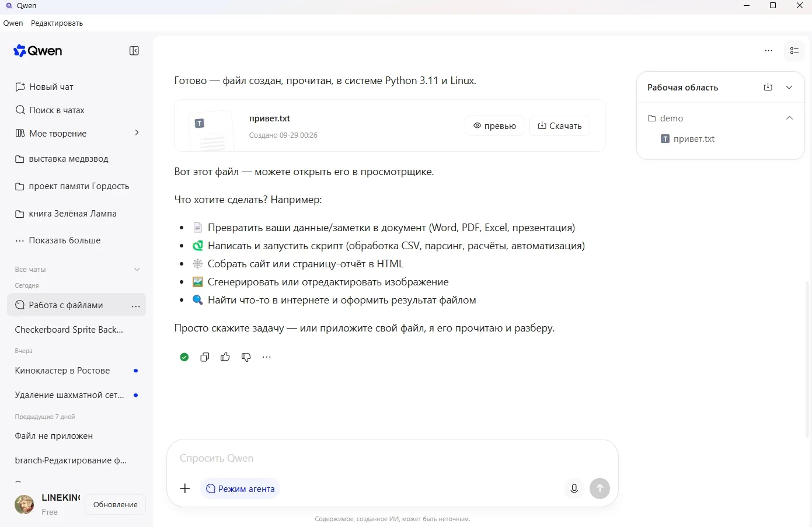
Task: Collapse the demo folder chevron
Action: [790, 118]
